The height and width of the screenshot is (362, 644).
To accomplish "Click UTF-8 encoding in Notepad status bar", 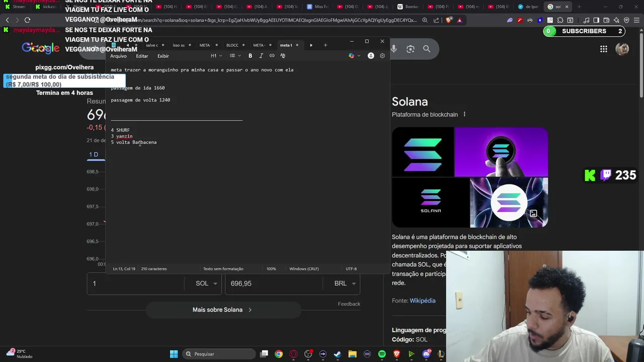I will click(351, 269).
